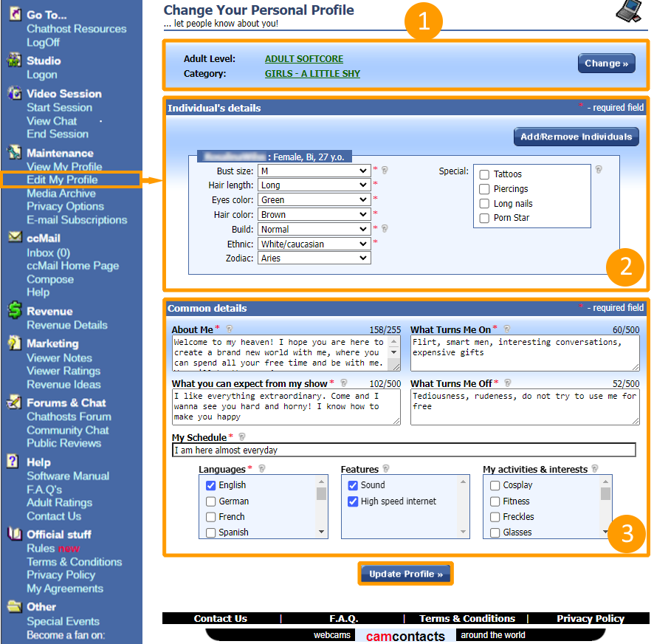
Task: Click the Add/Remove Individuals button
Action: [x=576, y=137]
